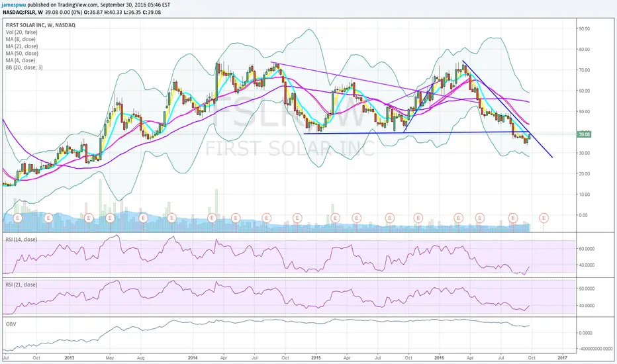
Task: Click the 0.00 price axis label
Action: pyautogui.click(x=583, y=215)
